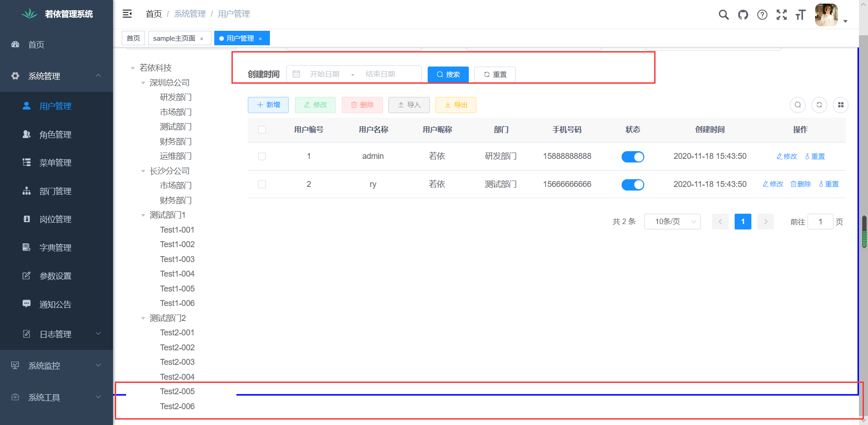
Task: Collapse the 若依科技 tree node
Action: [x=132, y=68]
